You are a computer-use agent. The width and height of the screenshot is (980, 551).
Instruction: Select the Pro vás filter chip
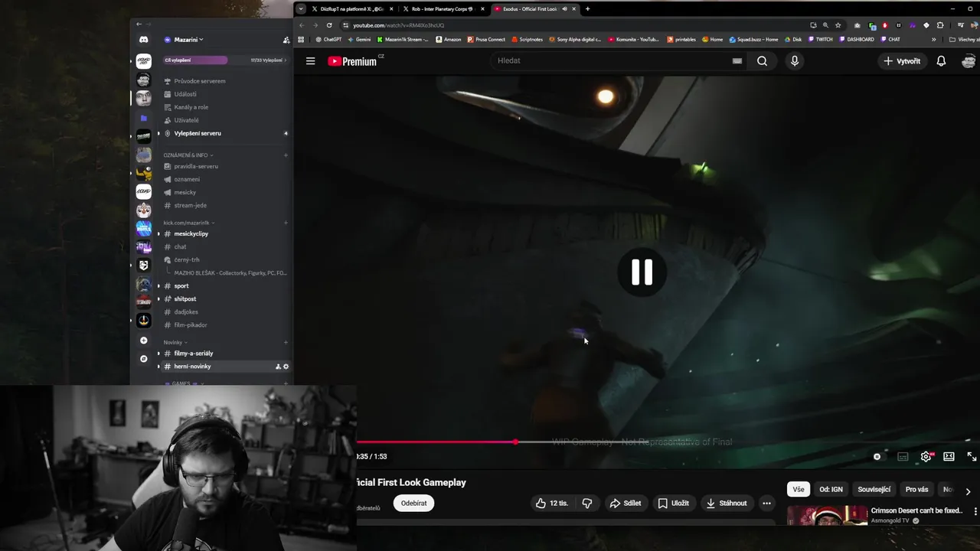(x=916, y=490)
